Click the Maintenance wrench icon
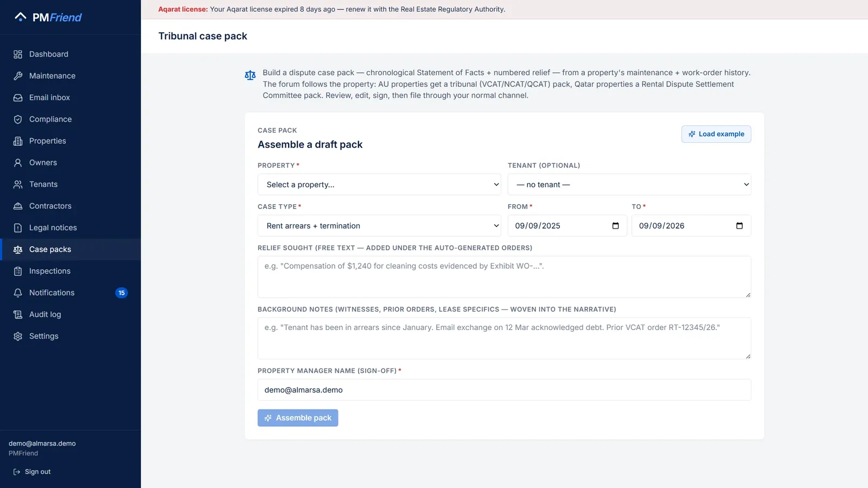The image size is (868, 488). coord(18,76)
